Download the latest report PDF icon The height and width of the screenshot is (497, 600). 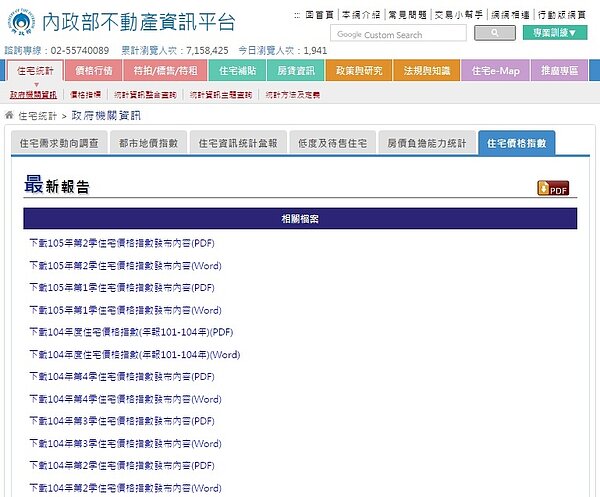(x=553, y=188)
